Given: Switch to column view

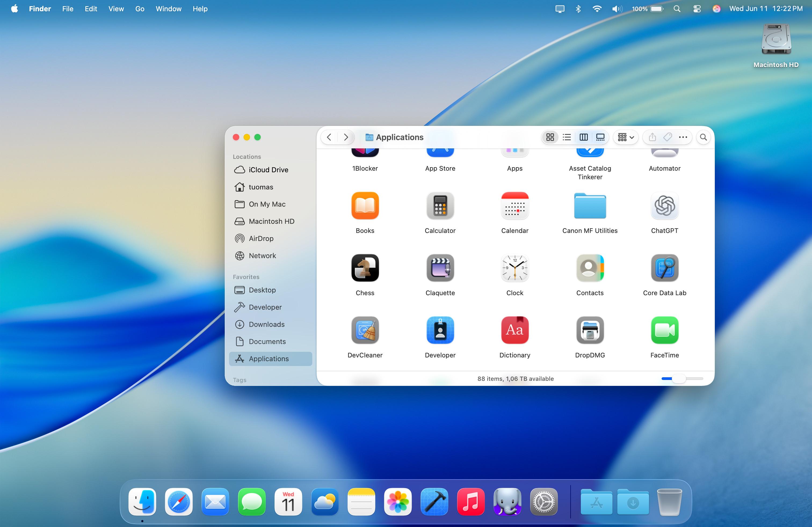Looking at the screenshot, I should (x=583, y=137).
